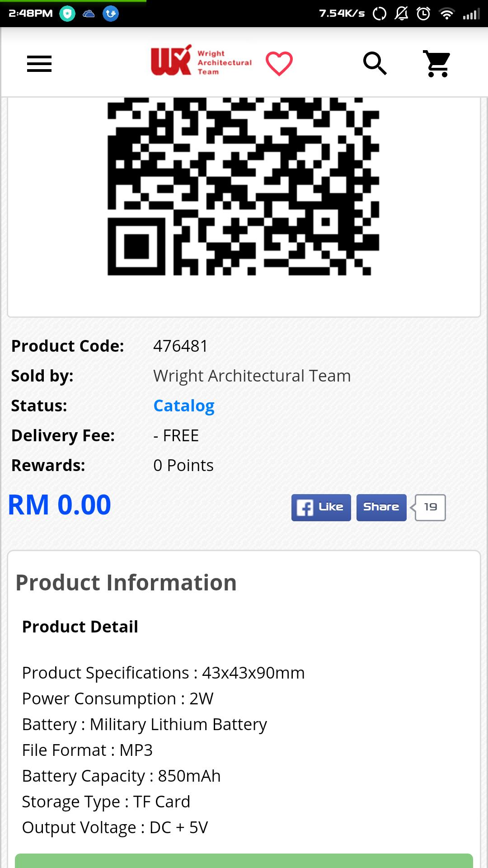Tap the product QR code image
The image size is (488, 868).
(x=243, y=186)
